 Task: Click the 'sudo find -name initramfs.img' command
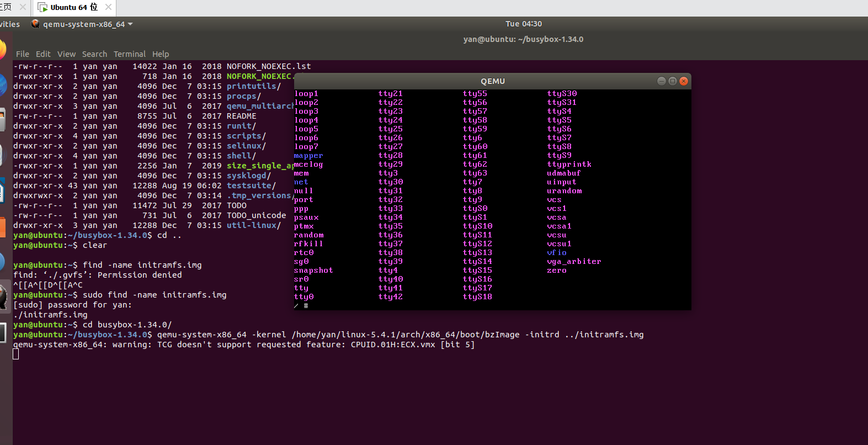[155, 295]
